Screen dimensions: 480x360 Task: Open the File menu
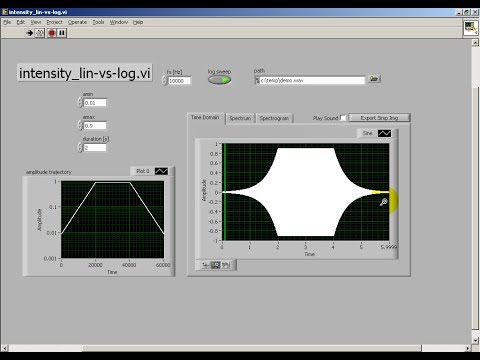(7, 22)
